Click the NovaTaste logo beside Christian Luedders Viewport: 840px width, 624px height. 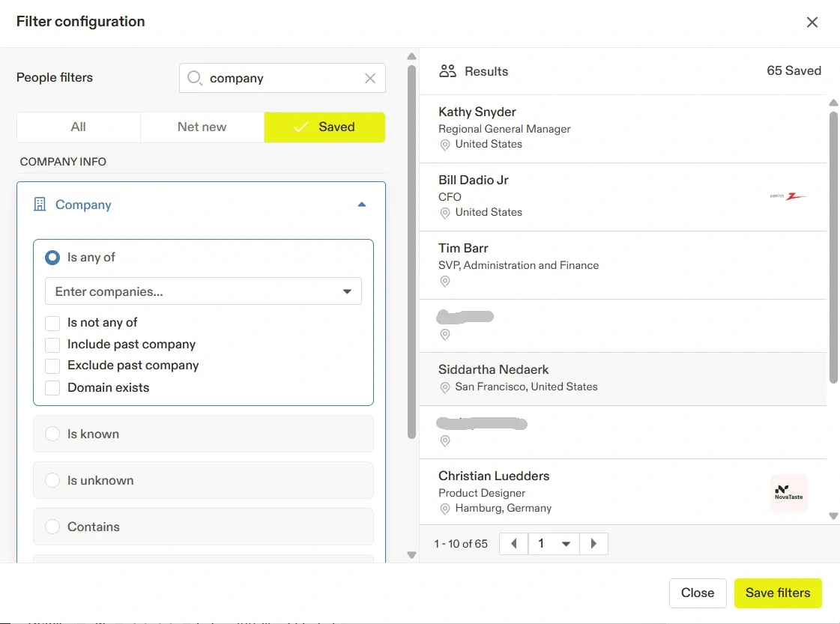click(x=788, y=492)
